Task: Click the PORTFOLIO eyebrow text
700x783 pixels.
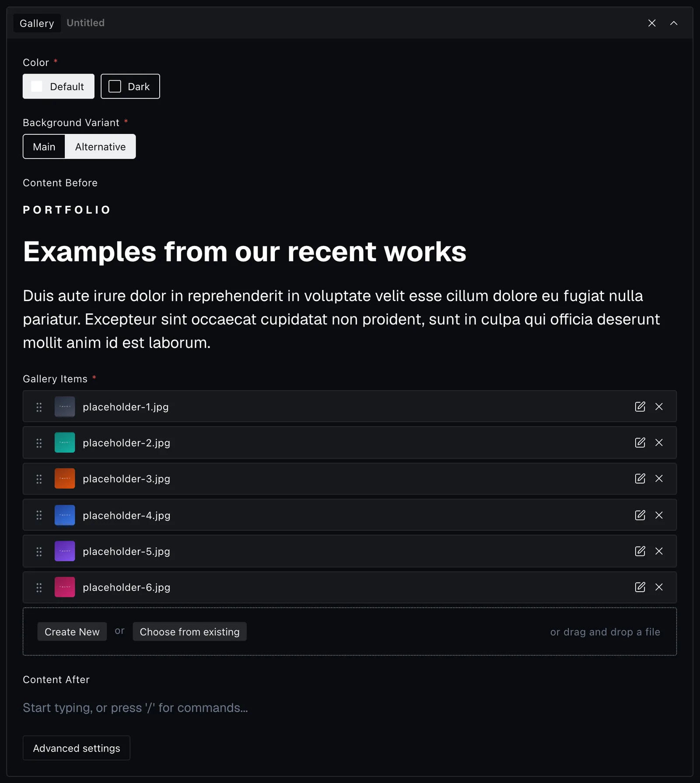Action: (67, 210)
